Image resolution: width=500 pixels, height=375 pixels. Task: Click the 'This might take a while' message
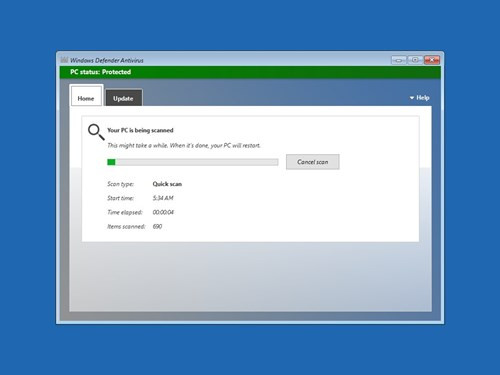pyautogui.click(x=184, y=146)
